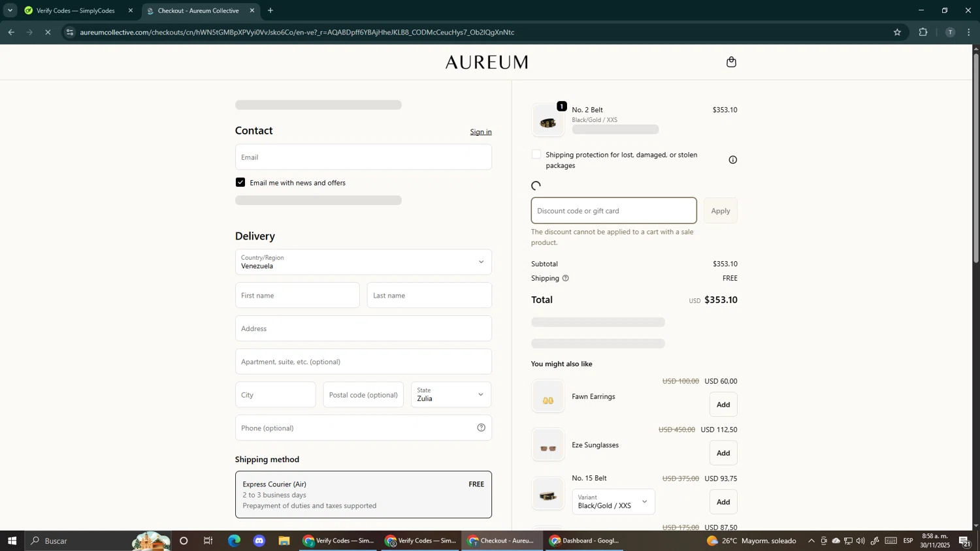Add No. 15 Belt to the order
This screenshot has width=980, height=551.
coord(723,502)
